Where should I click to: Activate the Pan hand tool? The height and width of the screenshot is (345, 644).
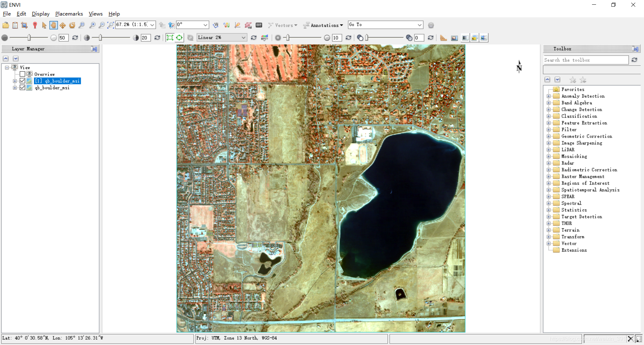pyautogui.click(x=53, y=25)
